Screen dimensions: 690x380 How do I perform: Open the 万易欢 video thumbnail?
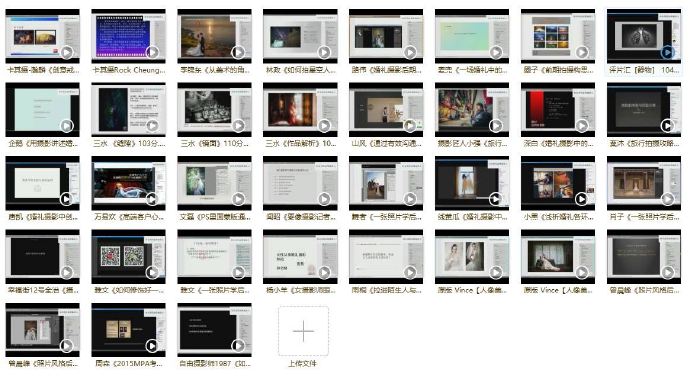[128, 183]
